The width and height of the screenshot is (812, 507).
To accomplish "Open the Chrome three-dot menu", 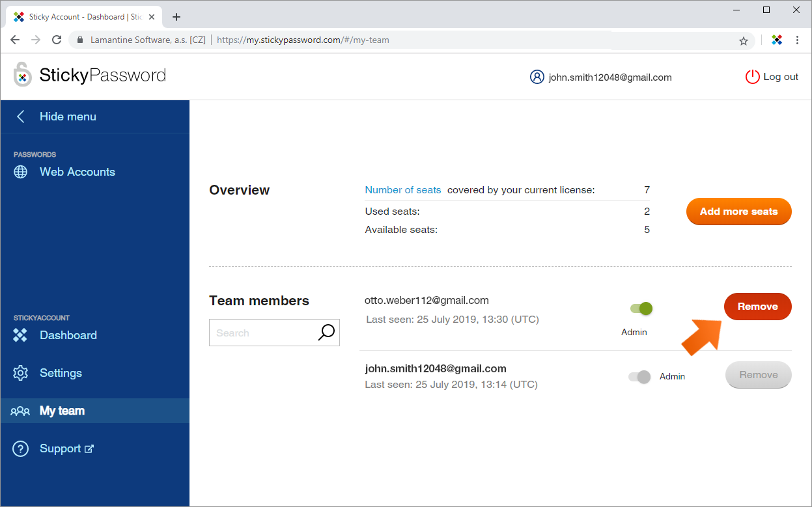I will (798, 40).
